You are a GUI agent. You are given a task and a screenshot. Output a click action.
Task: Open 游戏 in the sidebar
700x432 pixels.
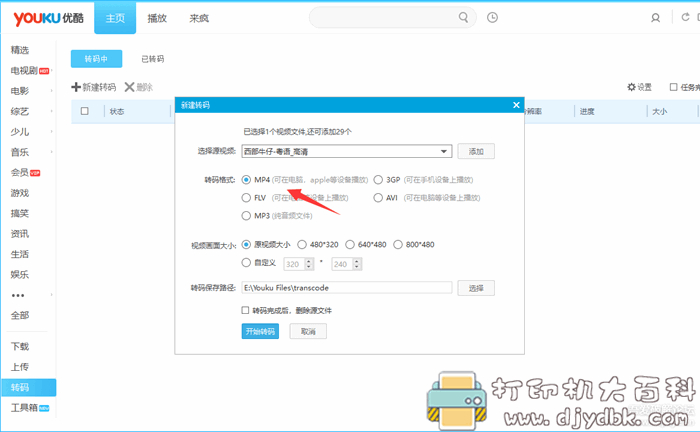[20, 193]
